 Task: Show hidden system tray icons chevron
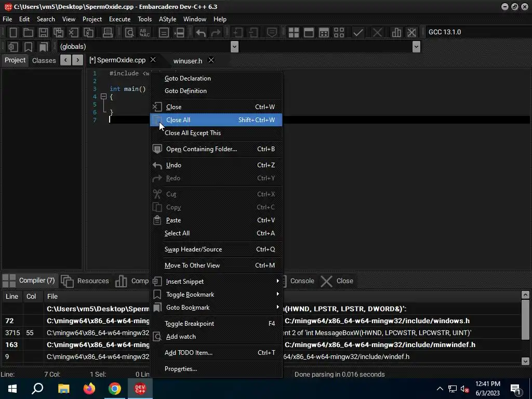[x=440, y=389]
